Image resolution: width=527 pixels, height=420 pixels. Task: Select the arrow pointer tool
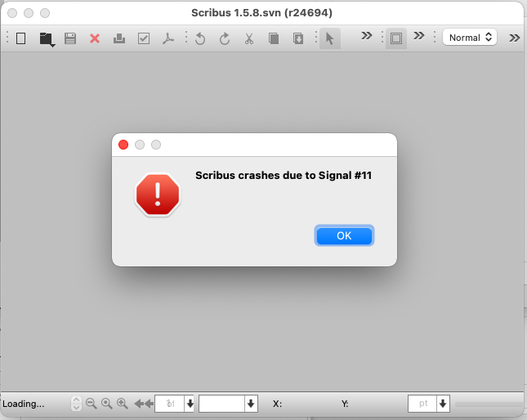pyautogui.click(x=330, y=38)
